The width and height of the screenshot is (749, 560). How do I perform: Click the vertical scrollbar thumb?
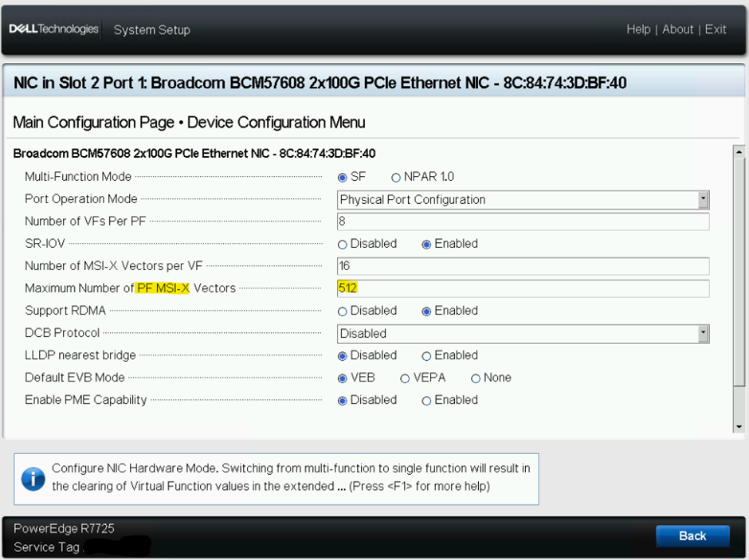[x=739, y=272]
